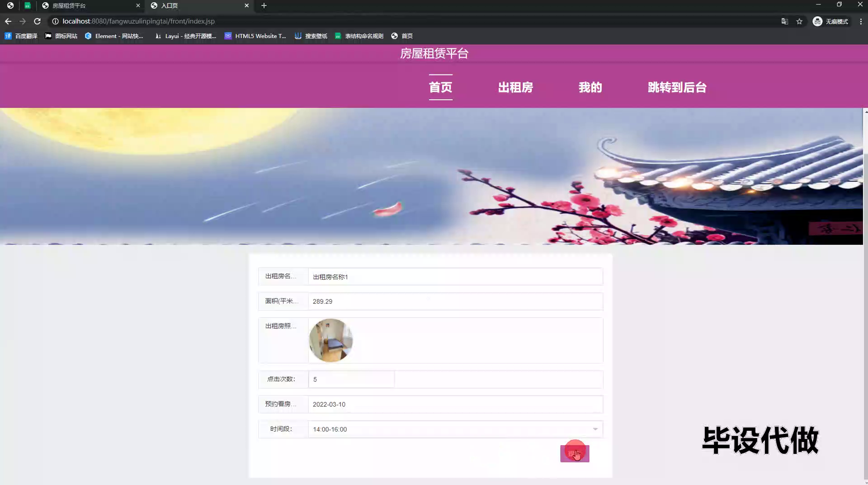Select 跳转到后台 in the site navigation
This screenshot has height=485, width=868.
[x=677, y=87]
